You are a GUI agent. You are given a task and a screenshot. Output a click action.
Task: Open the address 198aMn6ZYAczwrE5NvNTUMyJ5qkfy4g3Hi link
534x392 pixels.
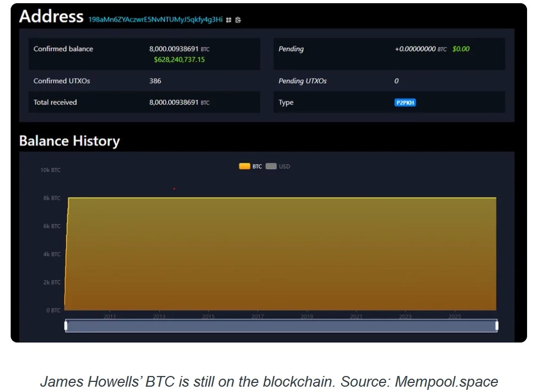pyautogui.click(x=155, y=20)
